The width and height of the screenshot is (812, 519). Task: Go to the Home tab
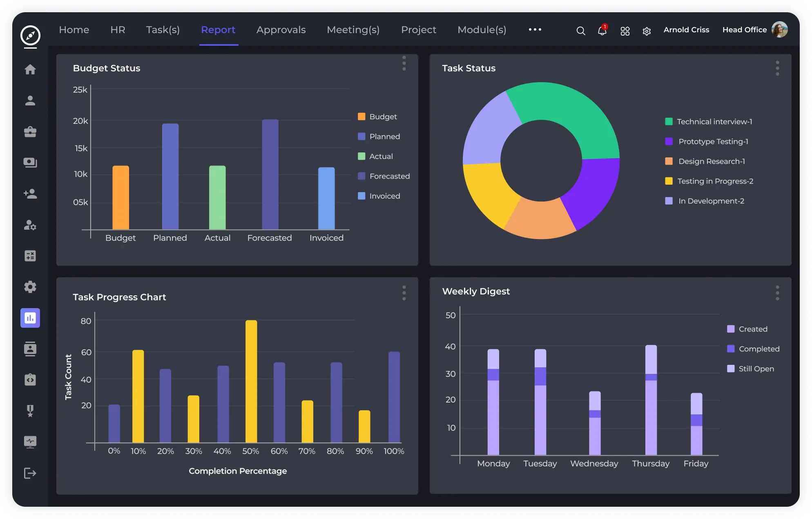click(74, 30)
